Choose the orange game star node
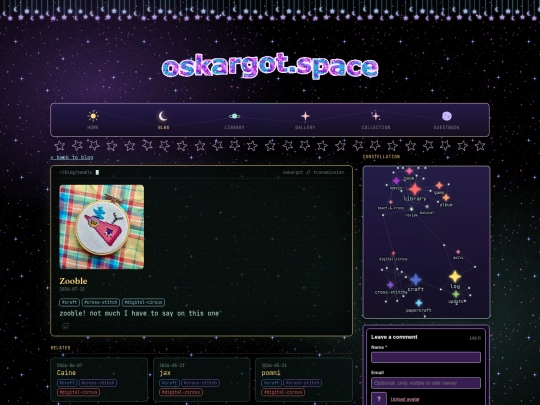Image resolution: width=540 pixels, height=405 pixels. pyautogui.click(x=439, y=186)
